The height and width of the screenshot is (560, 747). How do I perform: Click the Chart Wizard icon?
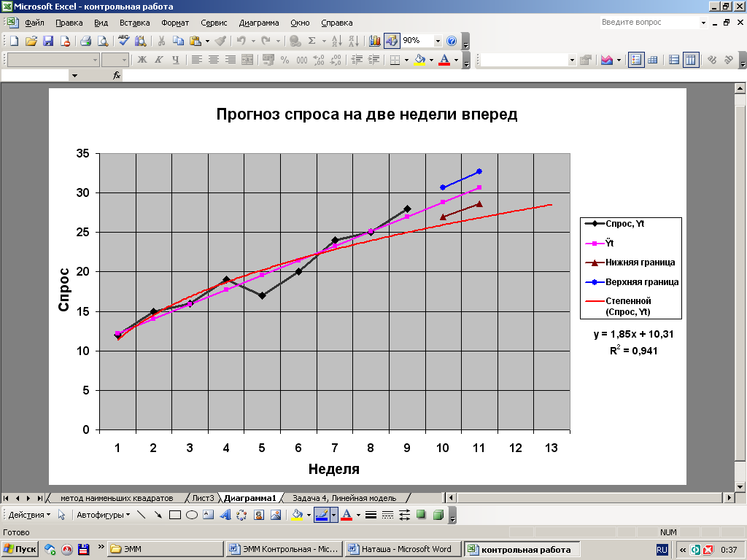[374, 42]
